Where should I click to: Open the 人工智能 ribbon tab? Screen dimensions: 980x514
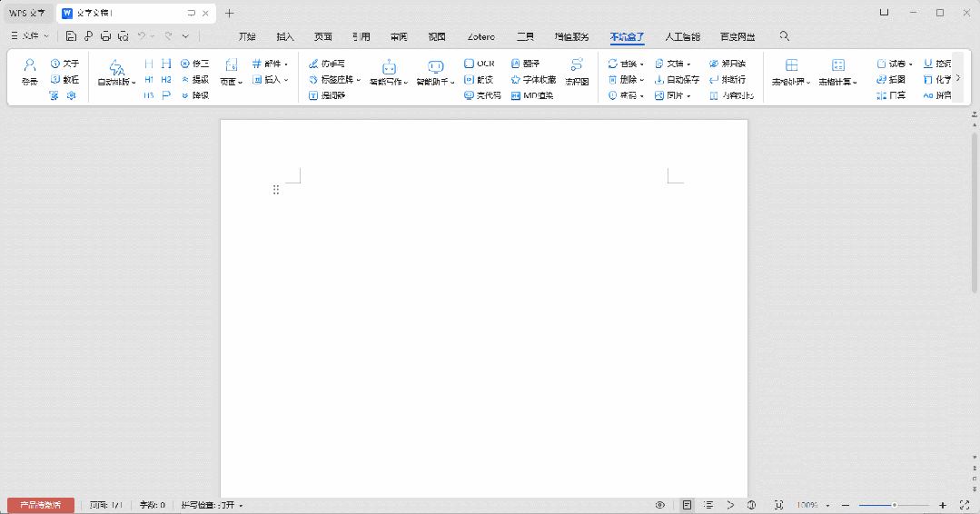[682, 37]
